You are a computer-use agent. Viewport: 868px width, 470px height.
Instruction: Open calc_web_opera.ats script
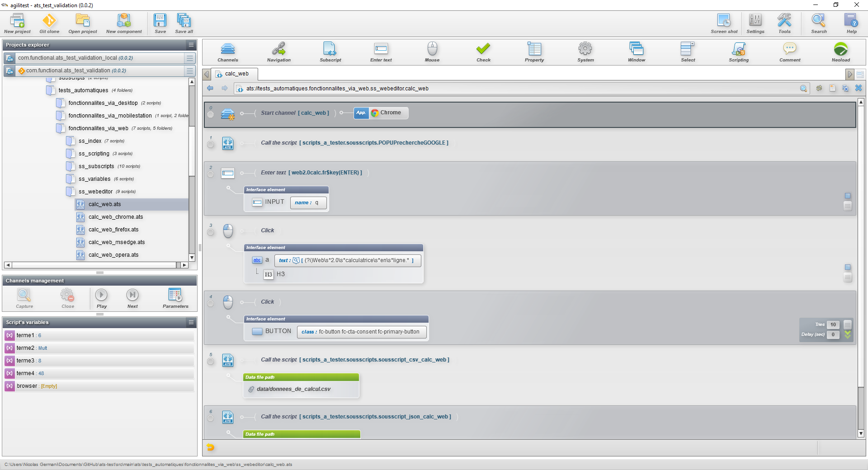pos(113,255)
